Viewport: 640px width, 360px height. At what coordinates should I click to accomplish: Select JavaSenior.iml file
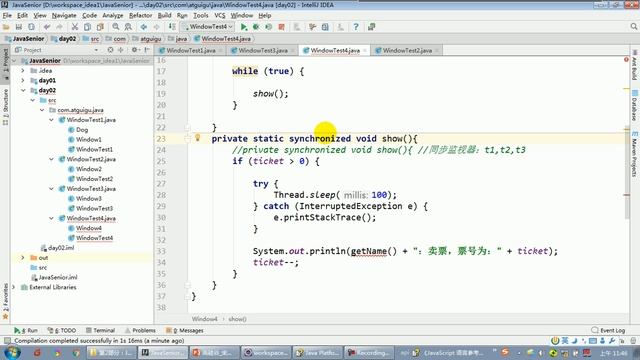point(54,277)
